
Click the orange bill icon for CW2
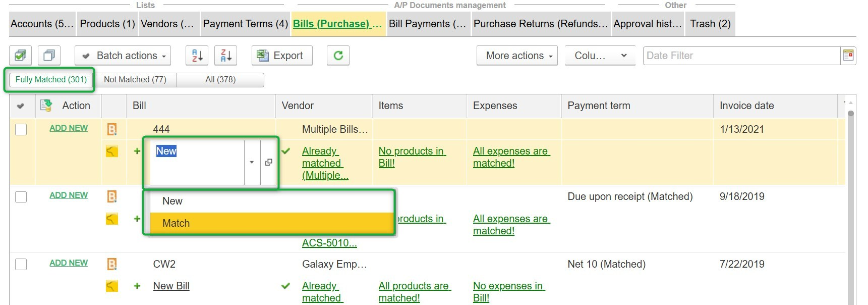tap(112, 264)
